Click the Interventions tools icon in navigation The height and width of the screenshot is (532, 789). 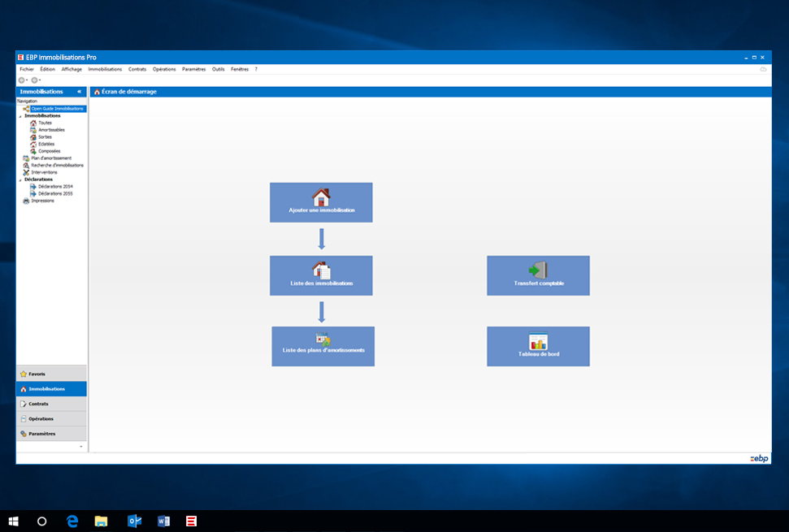pyautogui.click(x=26, y=172)
